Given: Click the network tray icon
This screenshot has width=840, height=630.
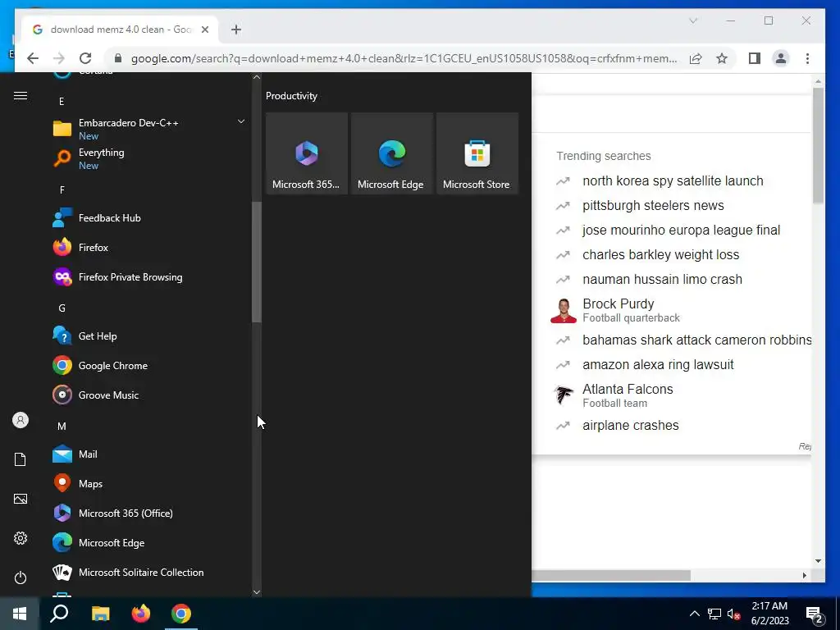Looking at the screenshot, I should point(714,614).
